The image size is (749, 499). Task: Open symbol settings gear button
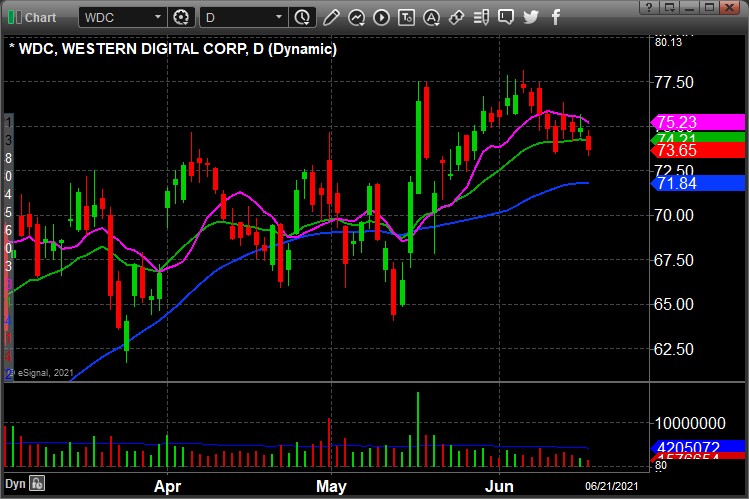point(181,18)
